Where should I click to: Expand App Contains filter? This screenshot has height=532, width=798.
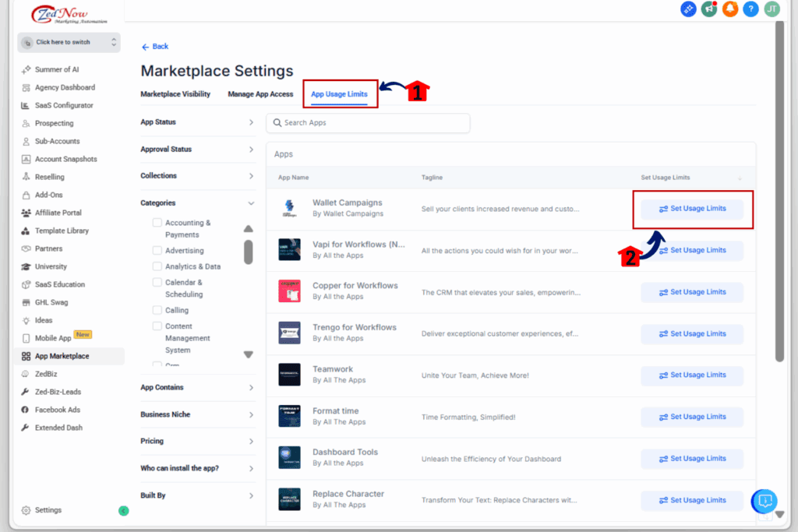click(197, 388)
